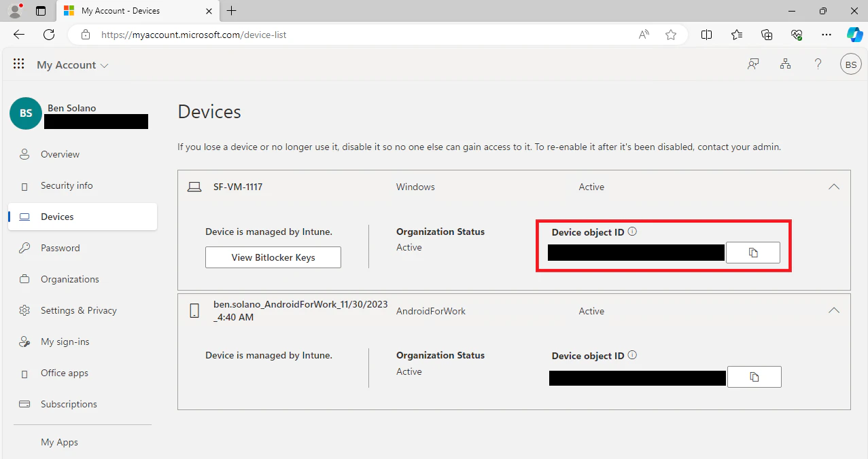Open the Favorites list icon
Image resolution: width=868 pixels, height=459 pixels.
(x=737, y=35)
